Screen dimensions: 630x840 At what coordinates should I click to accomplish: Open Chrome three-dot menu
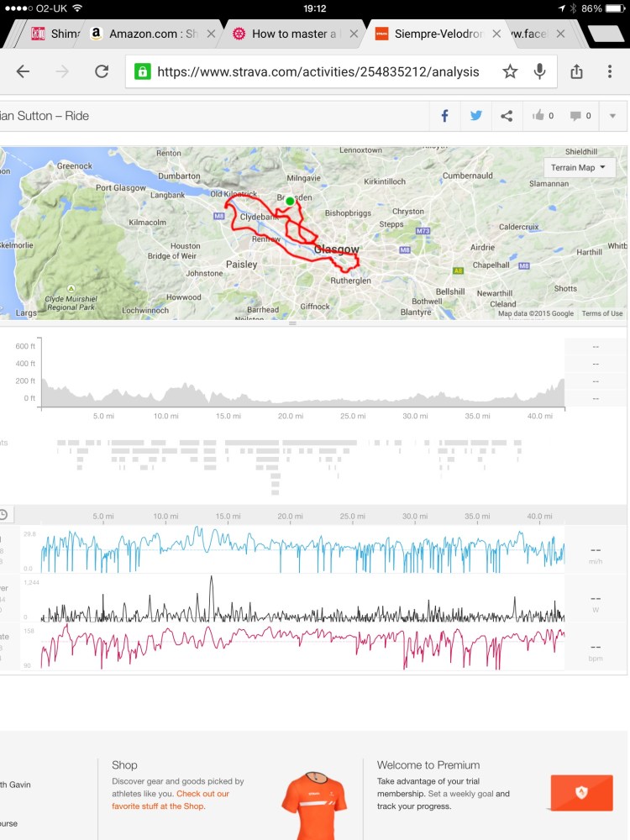pos(610,71)
